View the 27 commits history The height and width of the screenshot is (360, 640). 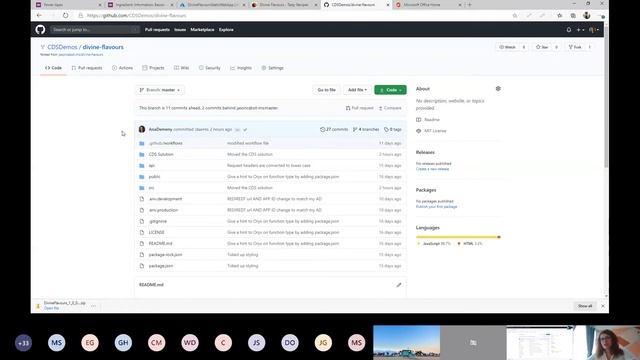coord(334,129)
